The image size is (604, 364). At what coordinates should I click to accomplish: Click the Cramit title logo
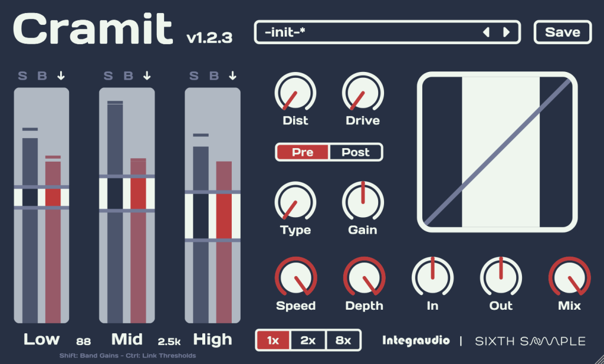pos(93,29)
